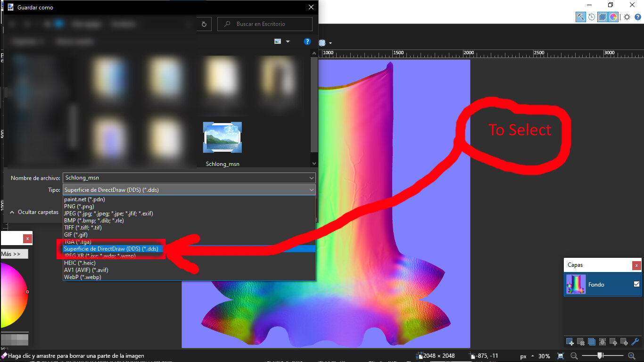Image resolution: width=644 pixels, height=362 pixels.
Task: Select the Fondo layer thumbnail
Action: pyautogui.click(x=576, y=285)
